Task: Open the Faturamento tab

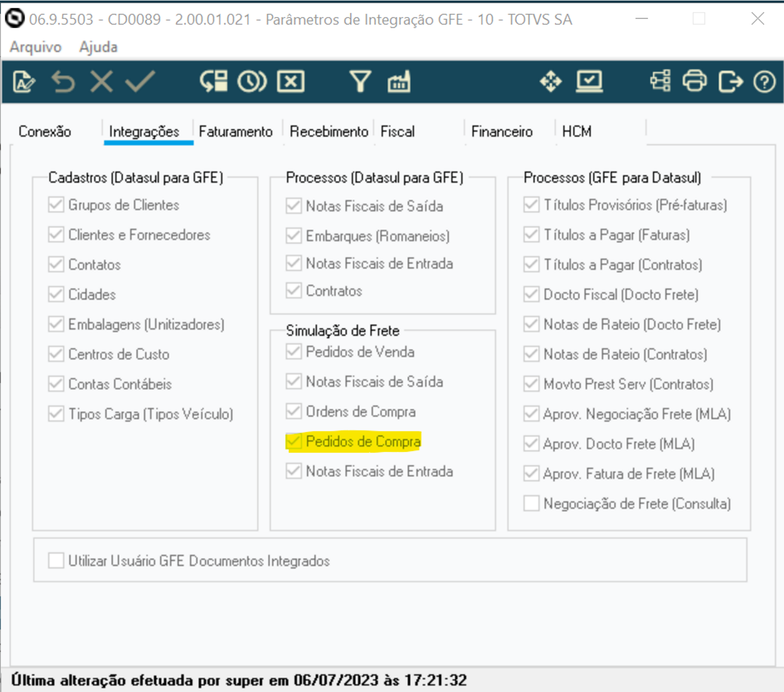Action: point(236,132)
